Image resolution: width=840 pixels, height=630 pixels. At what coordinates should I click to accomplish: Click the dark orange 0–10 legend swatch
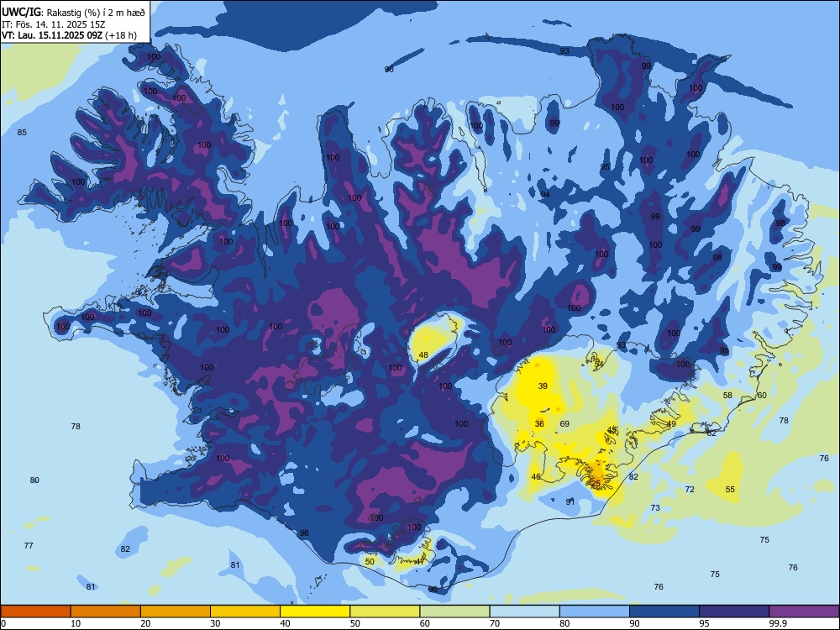35,612
